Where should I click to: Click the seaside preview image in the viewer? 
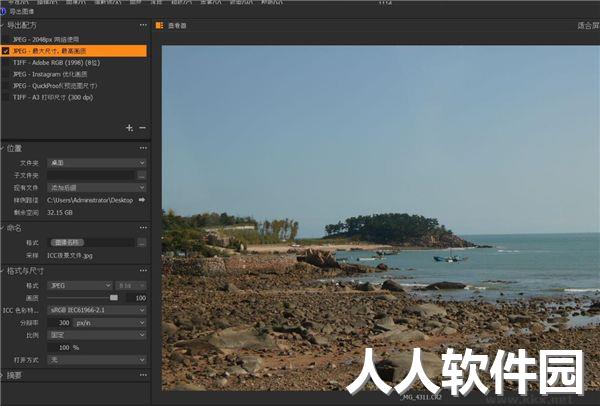(381, 218)
